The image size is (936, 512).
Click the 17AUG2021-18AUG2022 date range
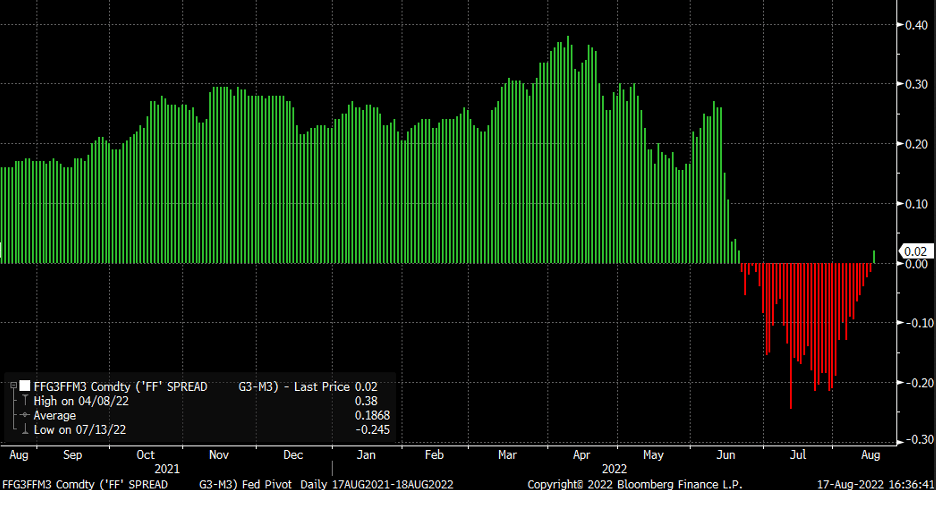coord(392,485)
